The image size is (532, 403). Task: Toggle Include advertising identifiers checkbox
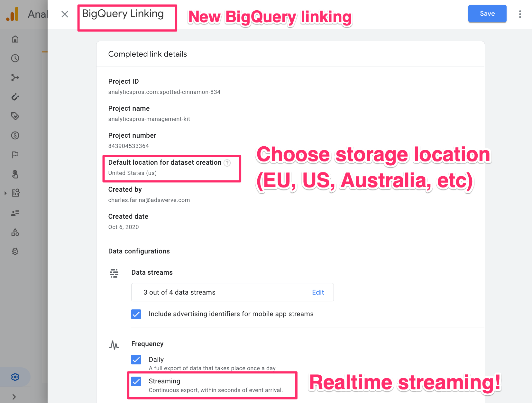click(x=136, y=314)
